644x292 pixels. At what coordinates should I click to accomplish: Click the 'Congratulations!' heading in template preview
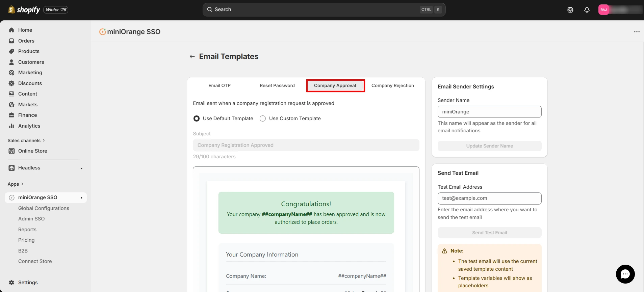click(306, 204)
